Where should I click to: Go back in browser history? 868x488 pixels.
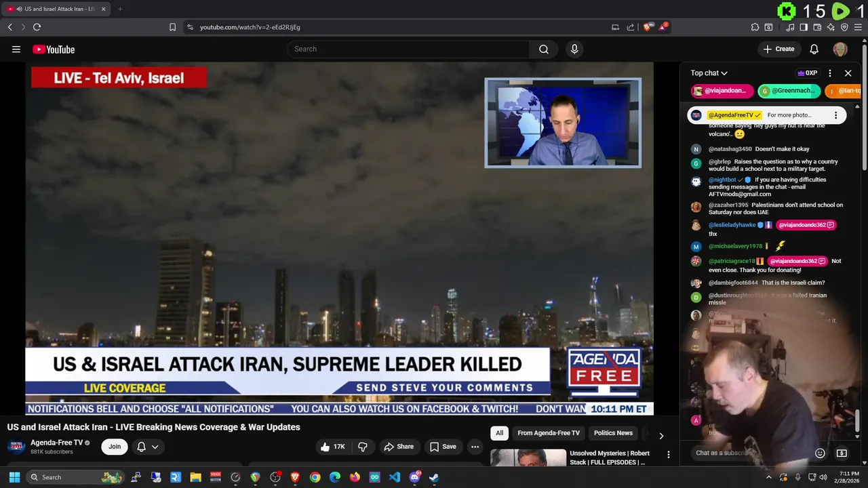click(9, 27)
